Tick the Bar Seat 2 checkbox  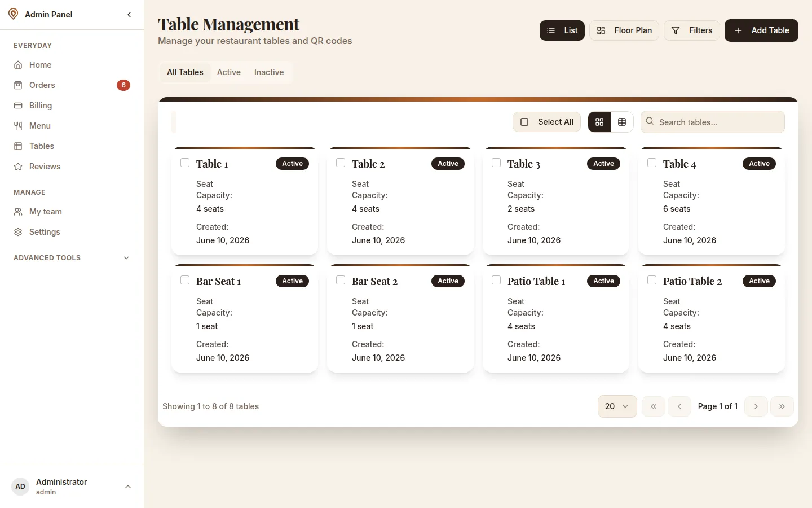tap(341, 280)
